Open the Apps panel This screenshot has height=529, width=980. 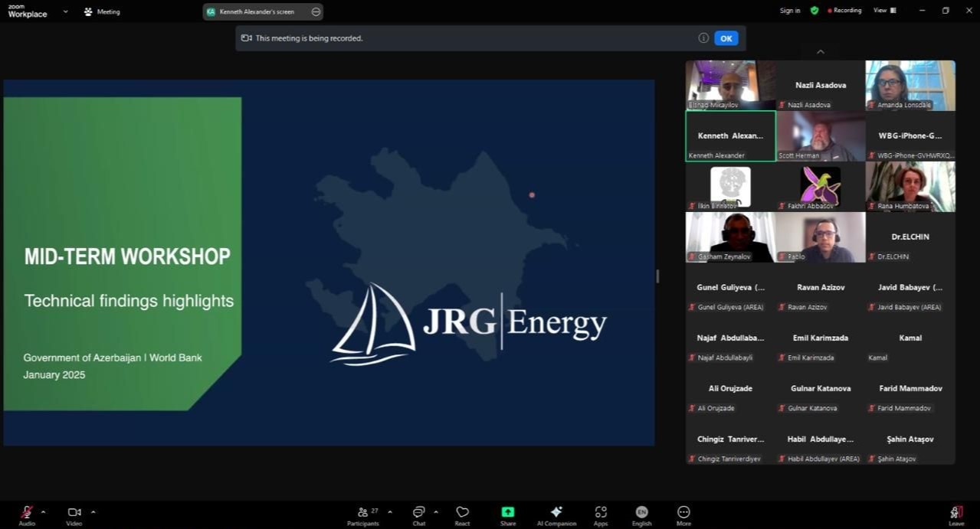point(601,514)
